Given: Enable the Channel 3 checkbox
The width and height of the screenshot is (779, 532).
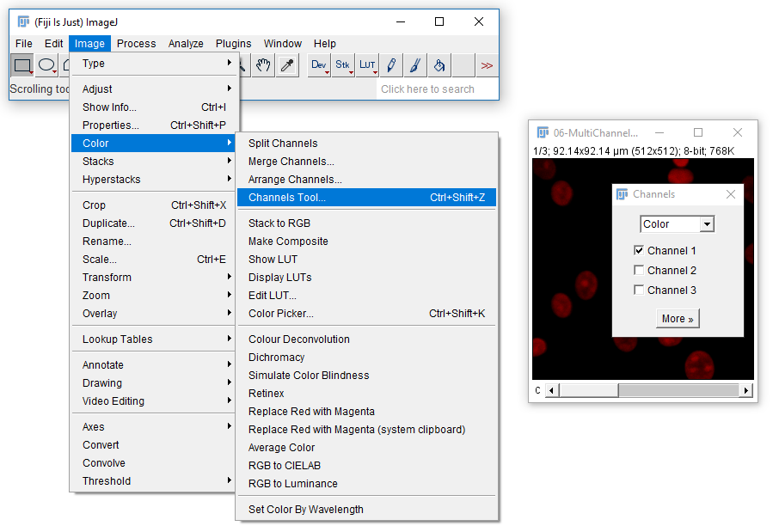Looking at the screenshot, I should 639,290.
